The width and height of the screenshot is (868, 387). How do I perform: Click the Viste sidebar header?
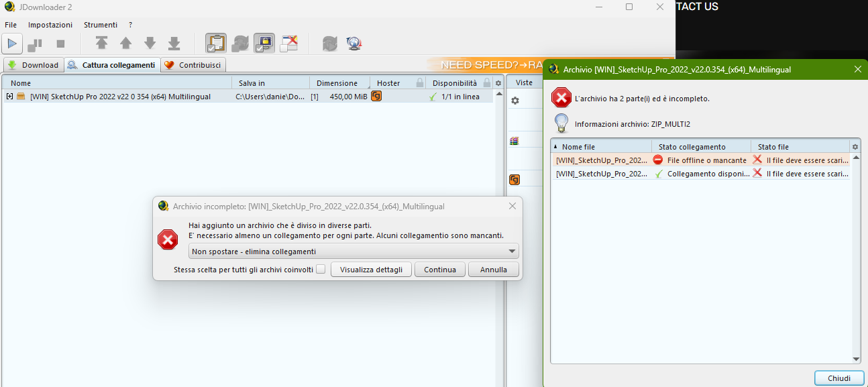pos(524,83)
